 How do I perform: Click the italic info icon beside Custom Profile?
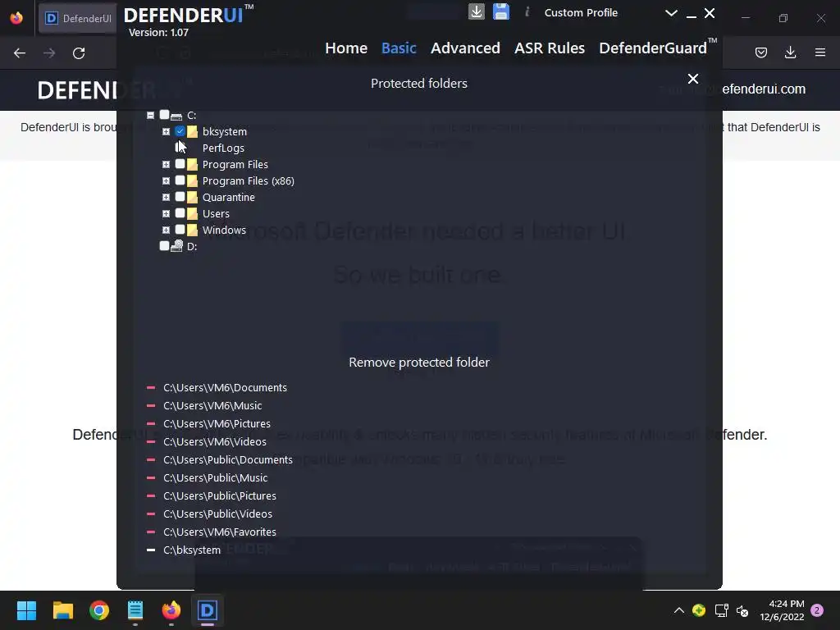pyautogui.click(x=527, y=11)
